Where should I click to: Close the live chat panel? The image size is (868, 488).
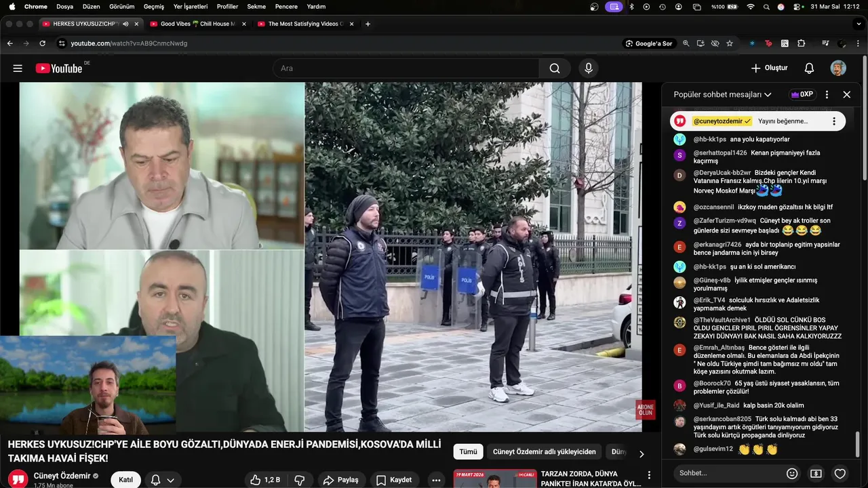pyautogui.click(x=846, y=95)
